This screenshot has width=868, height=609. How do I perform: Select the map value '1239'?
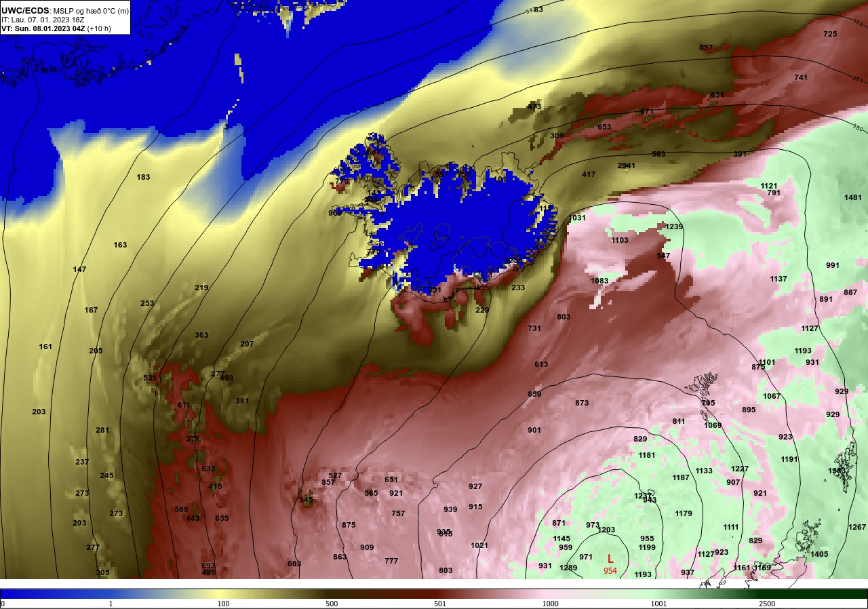[x=675, y=227]
